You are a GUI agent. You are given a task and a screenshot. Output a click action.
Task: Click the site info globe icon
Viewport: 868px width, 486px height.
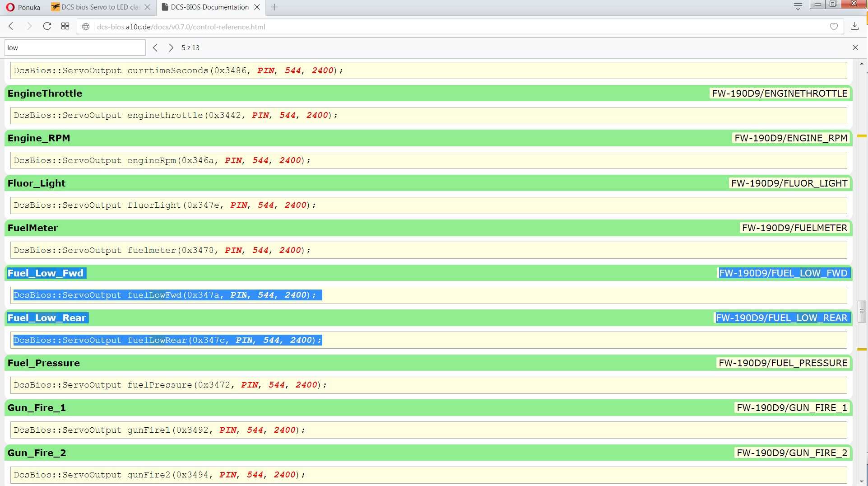click(x=86, y=27)
